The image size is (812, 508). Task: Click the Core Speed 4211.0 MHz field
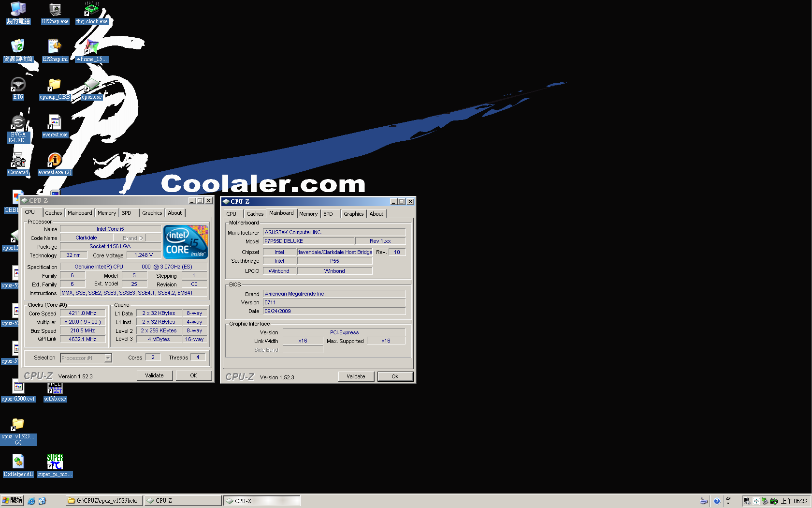pos(83,314)
